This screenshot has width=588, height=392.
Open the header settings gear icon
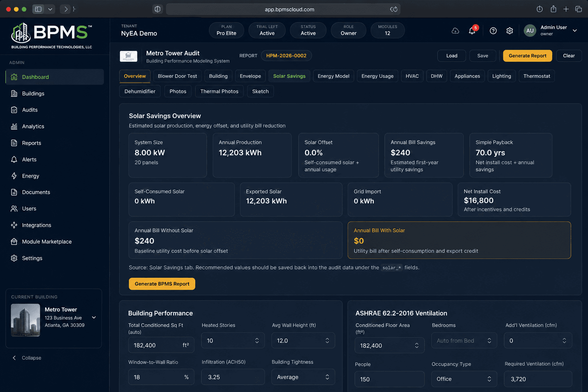click(510, 31)
